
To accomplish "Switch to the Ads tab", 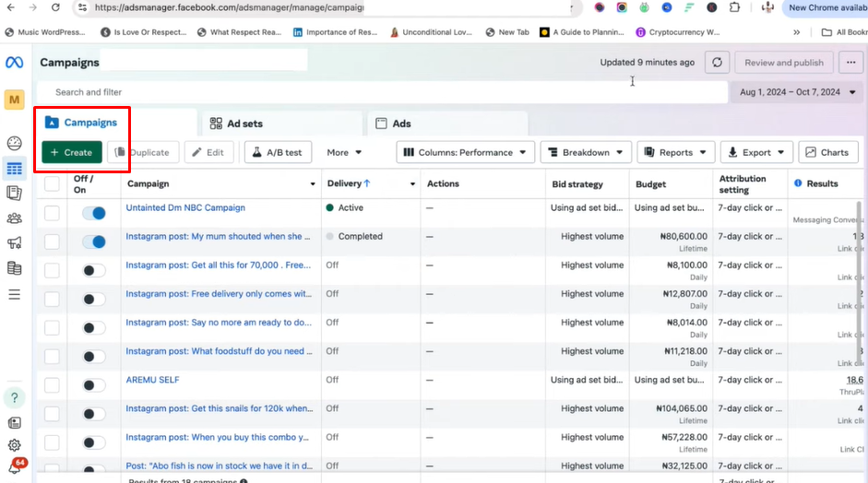I will coord(401,124).
